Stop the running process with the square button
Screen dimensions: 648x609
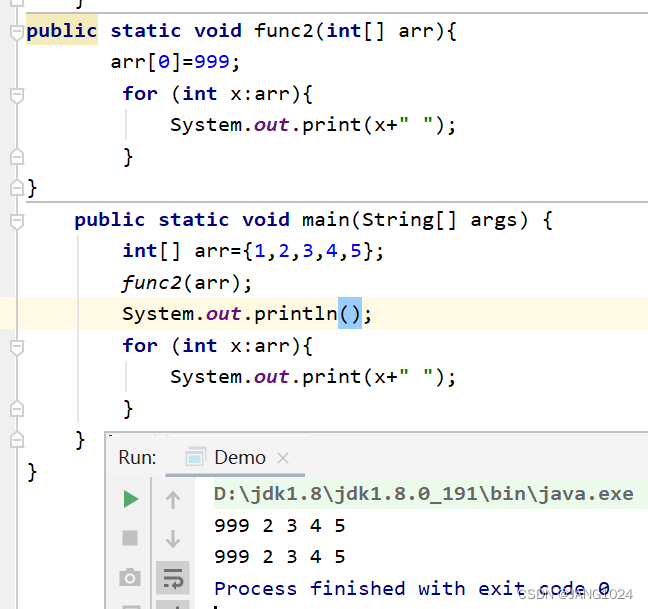pyautogui.click(x=130, y=538)
